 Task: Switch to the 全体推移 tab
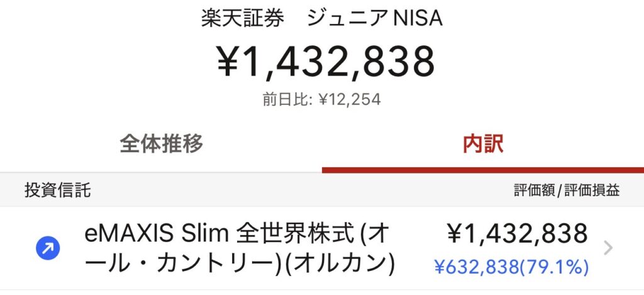[x=161, y=145]
